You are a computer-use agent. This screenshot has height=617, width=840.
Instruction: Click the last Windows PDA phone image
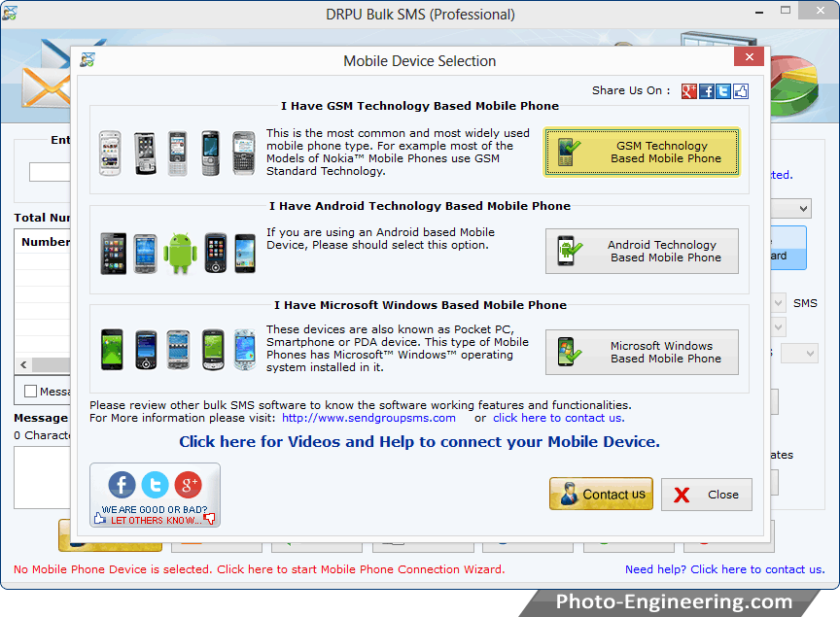point(245,350)
